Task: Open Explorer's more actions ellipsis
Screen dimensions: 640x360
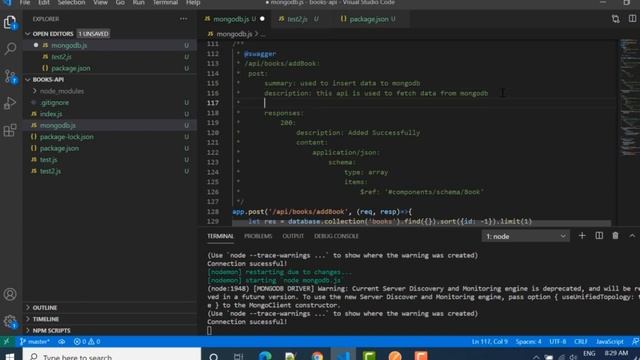Action: point(184,19)
